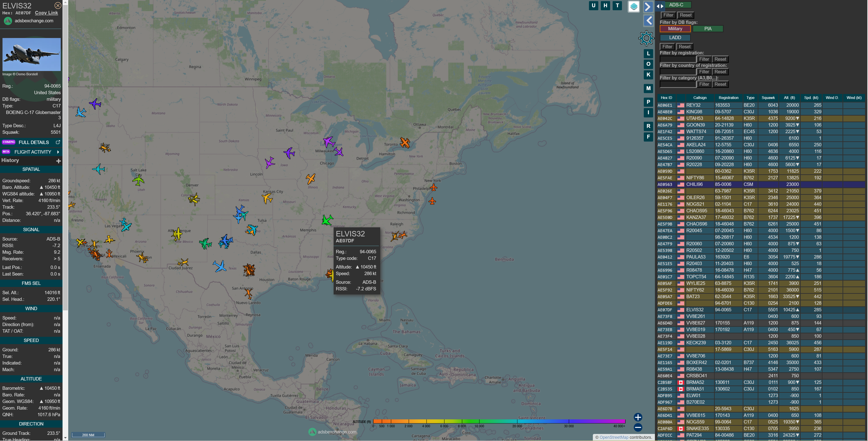The image size is (868, 441).
Task: Click the right chevron to expand sidebar
Action: click(648, 6)
